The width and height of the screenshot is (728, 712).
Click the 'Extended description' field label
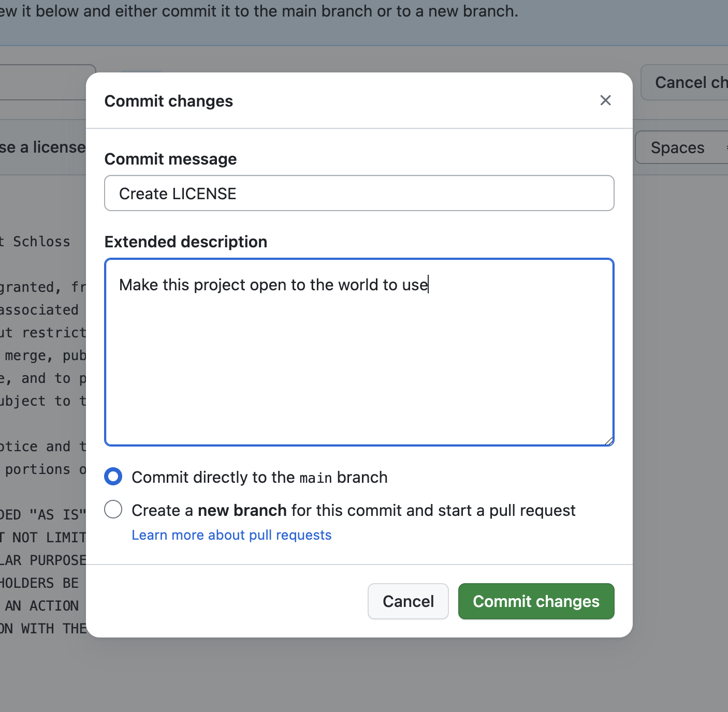click(185, 242)
